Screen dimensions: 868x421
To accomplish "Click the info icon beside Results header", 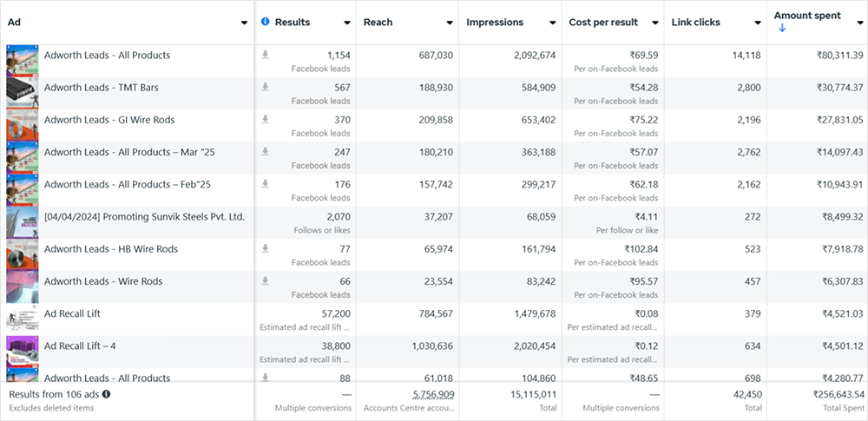I will click(266, 22).
